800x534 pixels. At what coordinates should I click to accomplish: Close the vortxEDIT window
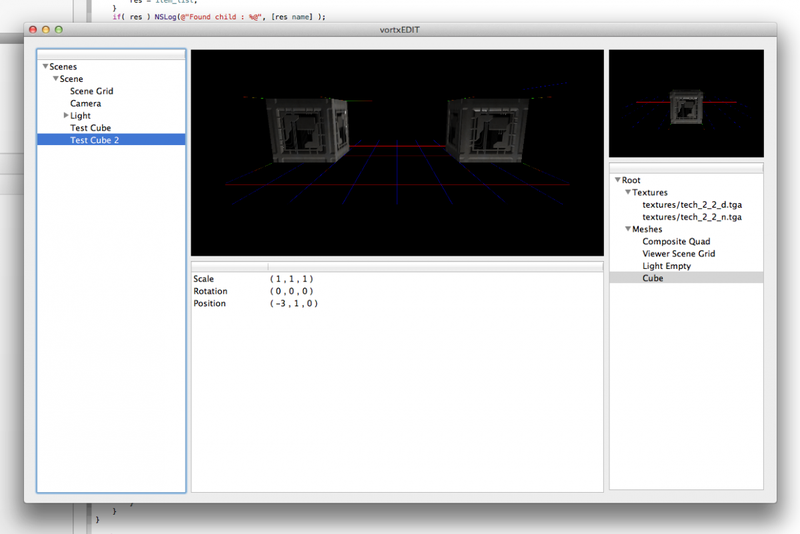(x=33, y=30)
